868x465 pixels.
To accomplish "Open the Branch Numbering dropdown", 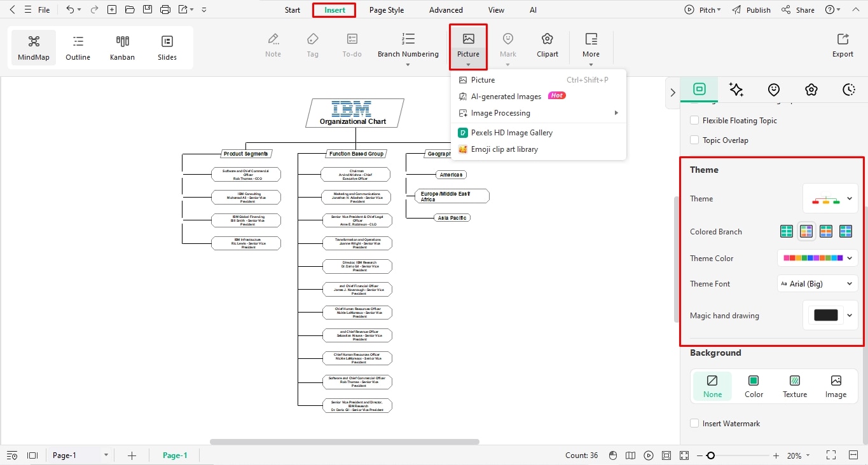I will tap(408, 48).
